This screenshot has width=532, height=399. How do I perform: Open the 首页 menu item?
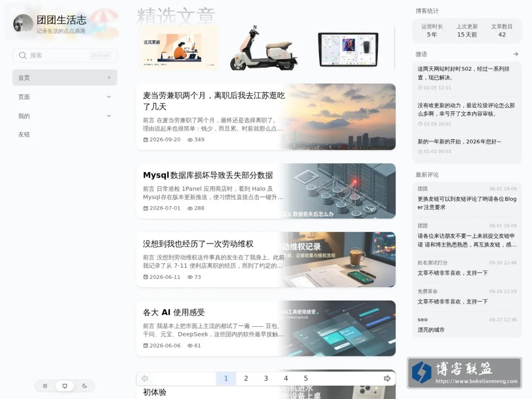pyautogui.click(x=65, y=78)
